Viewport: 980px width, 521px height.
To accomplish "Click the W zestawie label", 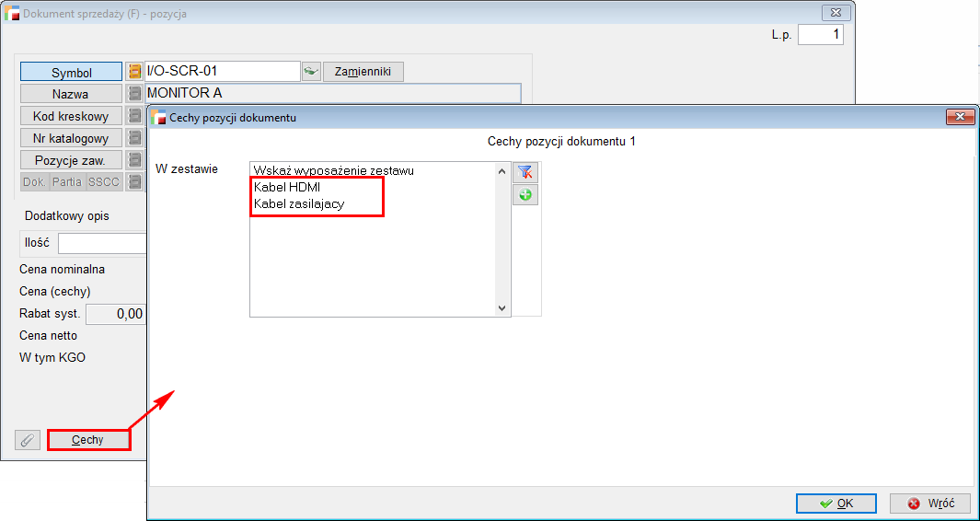I will click(x=186, y=168).
